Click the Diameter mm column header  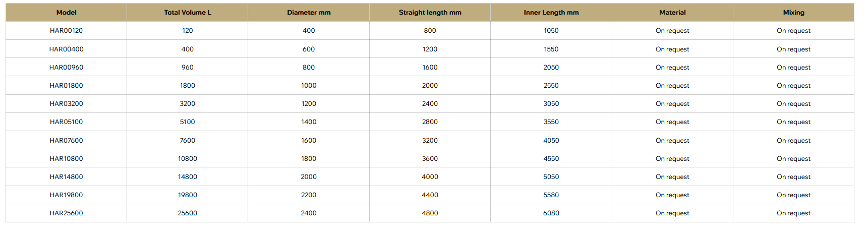pos(309,13)
